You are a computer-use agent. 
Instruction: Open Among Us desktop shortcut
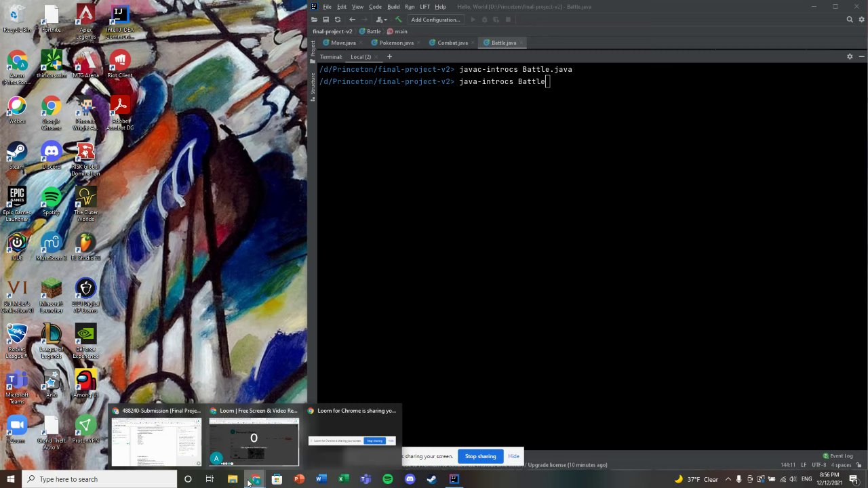(85, 384)
